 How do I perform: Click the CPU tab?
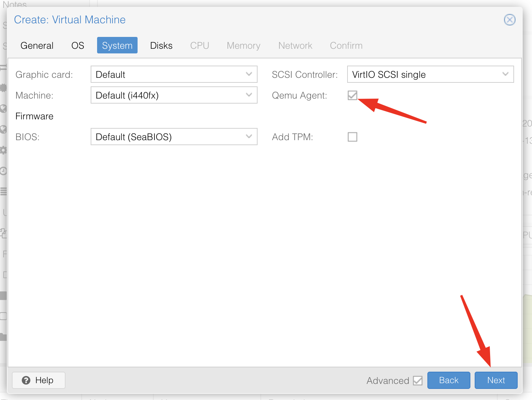click(x=200, y=46)
